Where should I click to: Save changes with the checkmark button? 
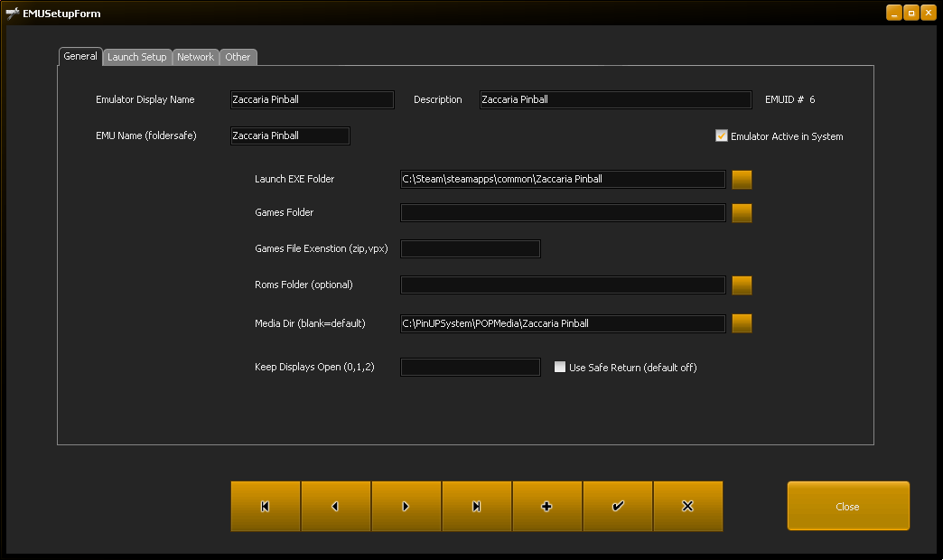coord(618,507)
